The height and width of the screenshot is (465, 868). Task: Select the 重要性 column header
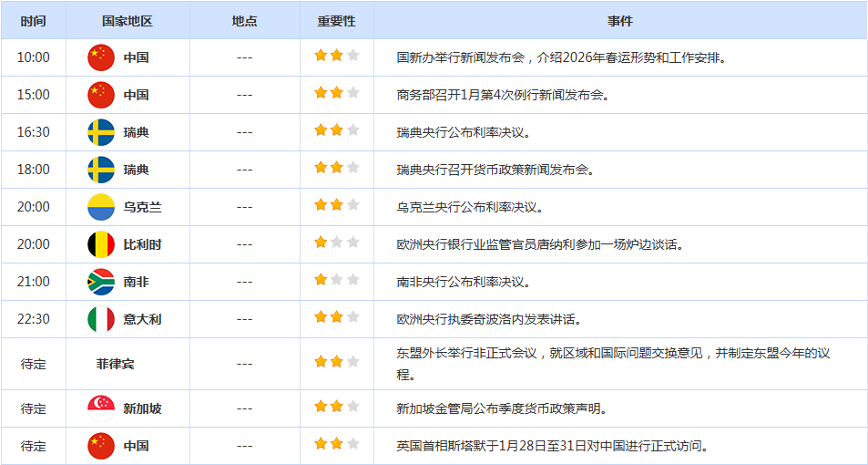[336, 21]
